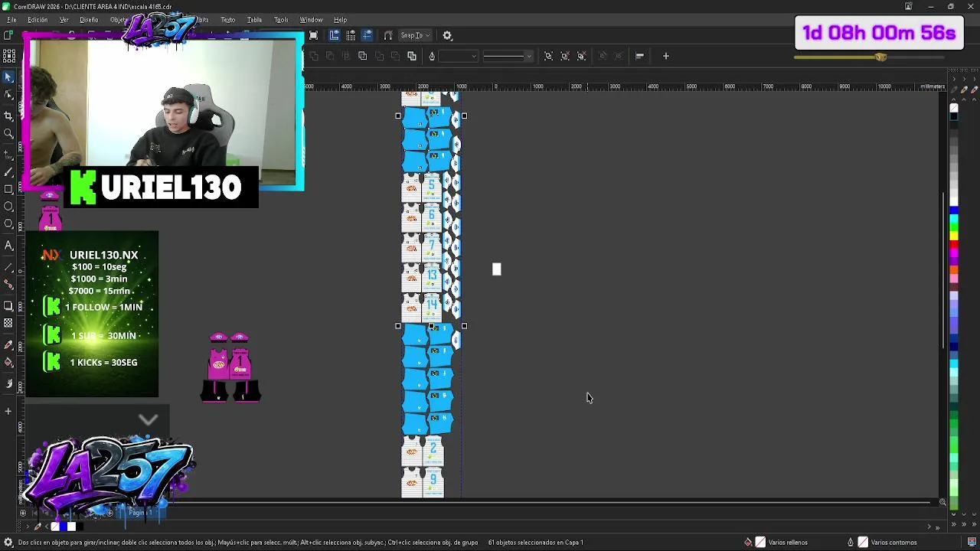Toggle snapping magnet off
Image resolution: width=980 pixels, height=551 pixels.
pyautogui.click(x=388, y=35)
